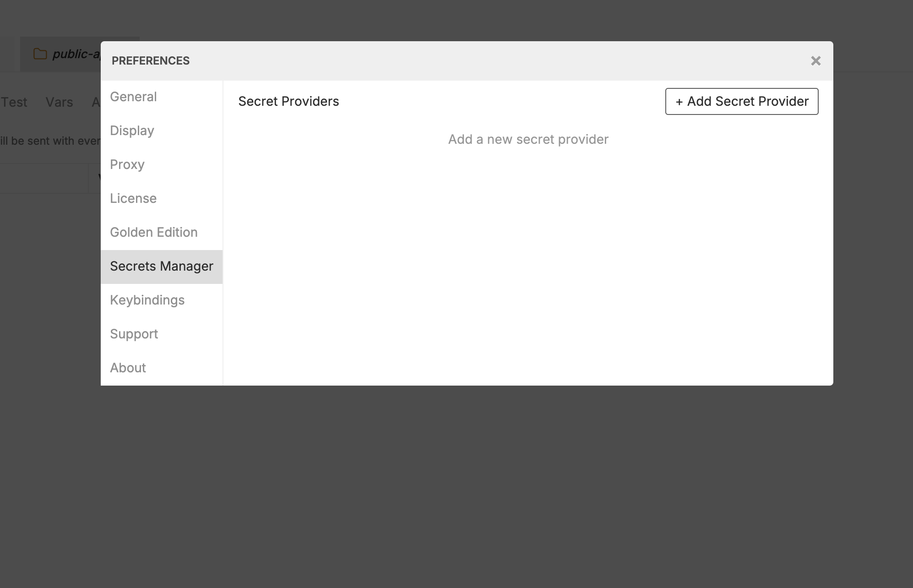
Task: Select the Secrets Manager section
Action: pyautogui.click(x=161, y=266)
